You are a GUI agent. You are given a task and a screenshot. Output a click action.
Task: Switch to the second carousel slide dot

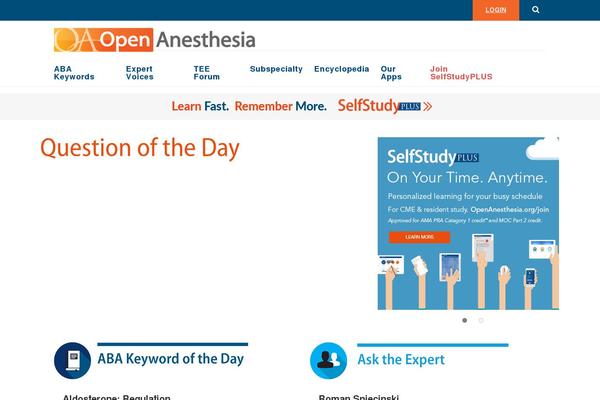(x=481, y=321)
